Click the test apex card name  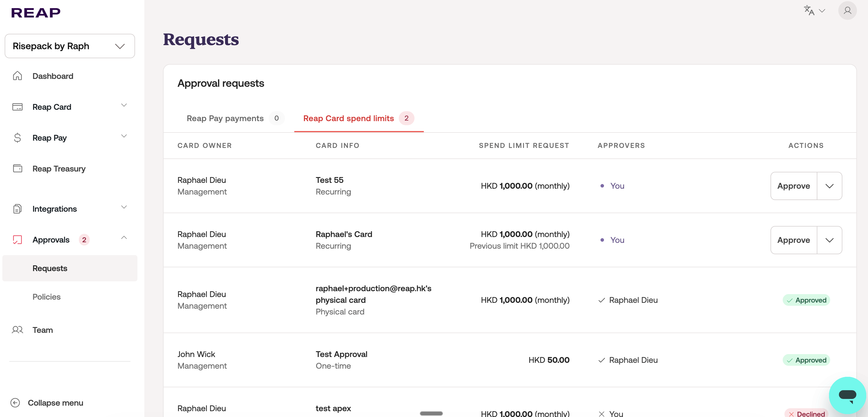333,409
